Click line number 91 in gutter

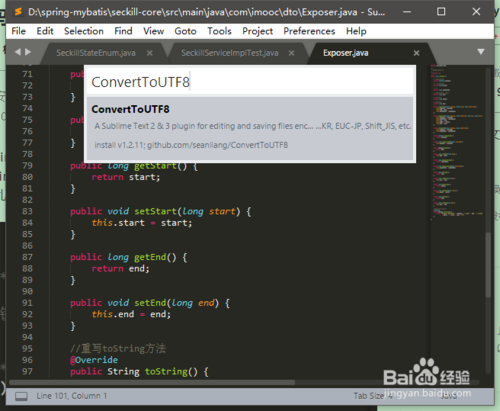point(27,303)
